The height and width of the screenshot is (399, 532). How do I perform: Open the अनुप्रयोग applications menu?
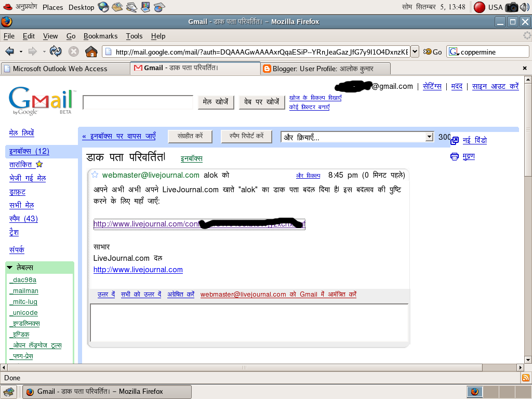[20, 7]
